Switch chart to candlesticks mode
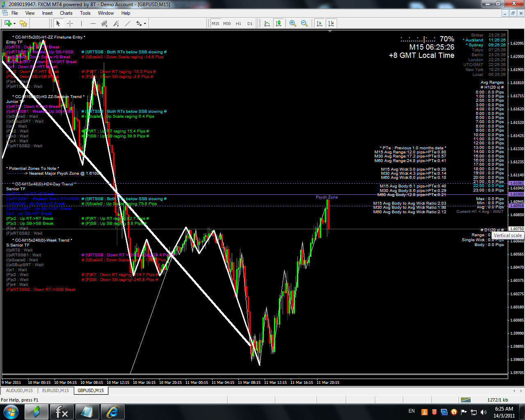Viewport: 525px width, 420px height. [279, 23]
